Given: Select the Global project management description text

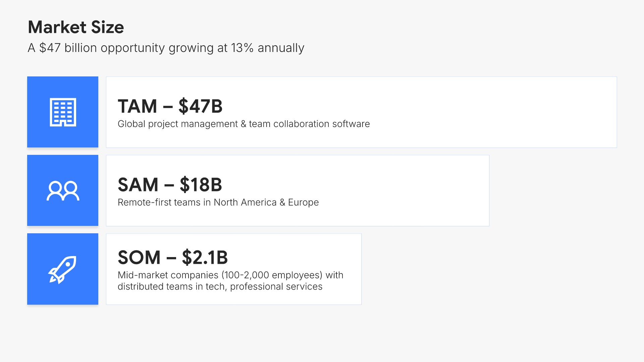Looking at the screenshot, I should pyautogui.click(x=244, y=124).
